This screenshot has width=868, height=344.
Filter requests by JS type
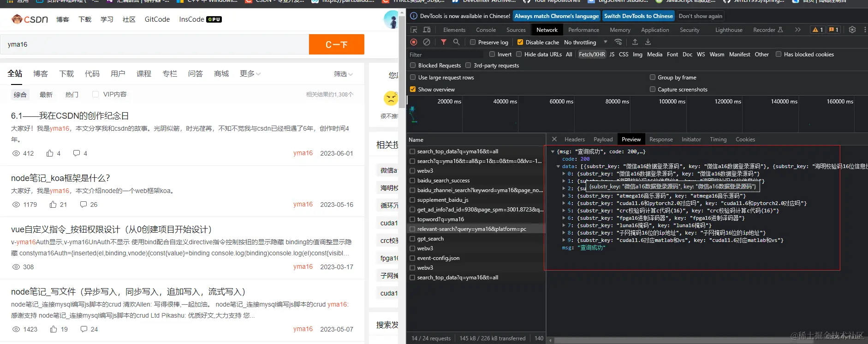[612, 54]
